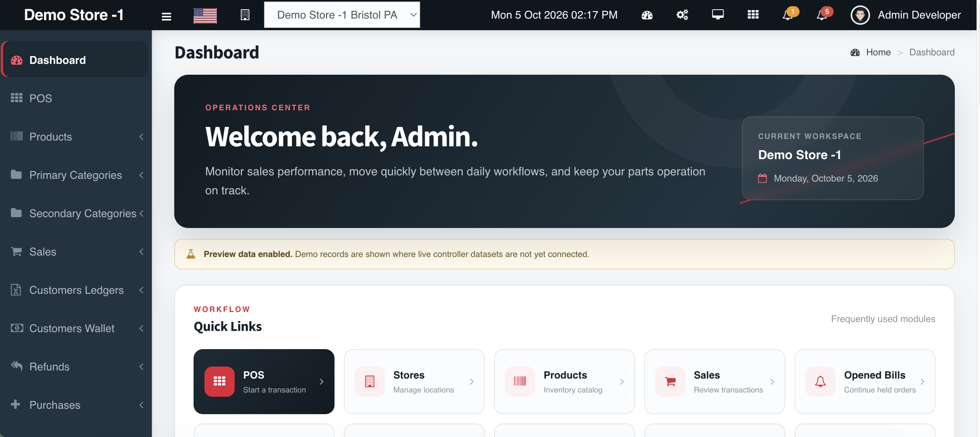Expand the Primary Categories sidebar chevron
This screenshot has width=980, height=437.
pyautogui.click(x=141, y=175)
